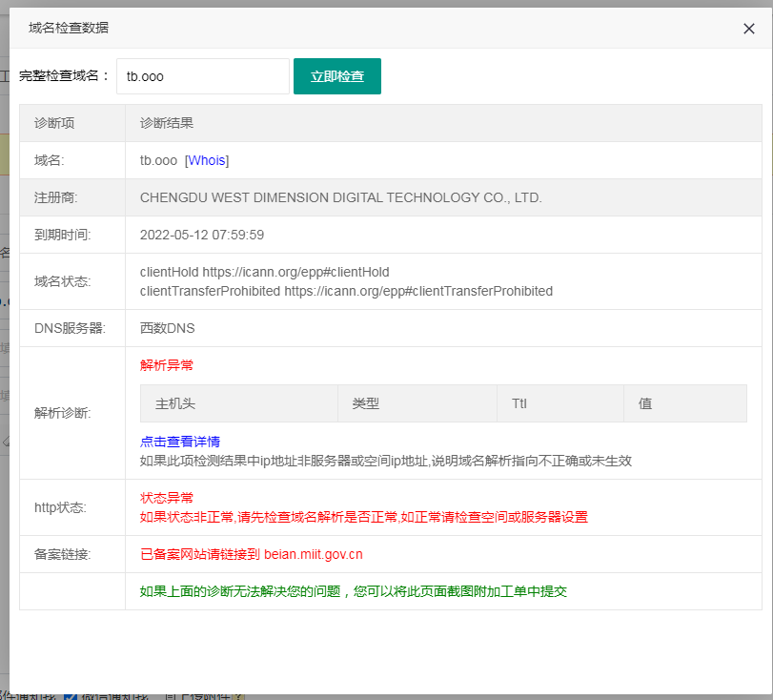773x700 pixels.
Task: Click the expiration date 2022-05-12 07:59:59
Action: (x=202, y=235)
